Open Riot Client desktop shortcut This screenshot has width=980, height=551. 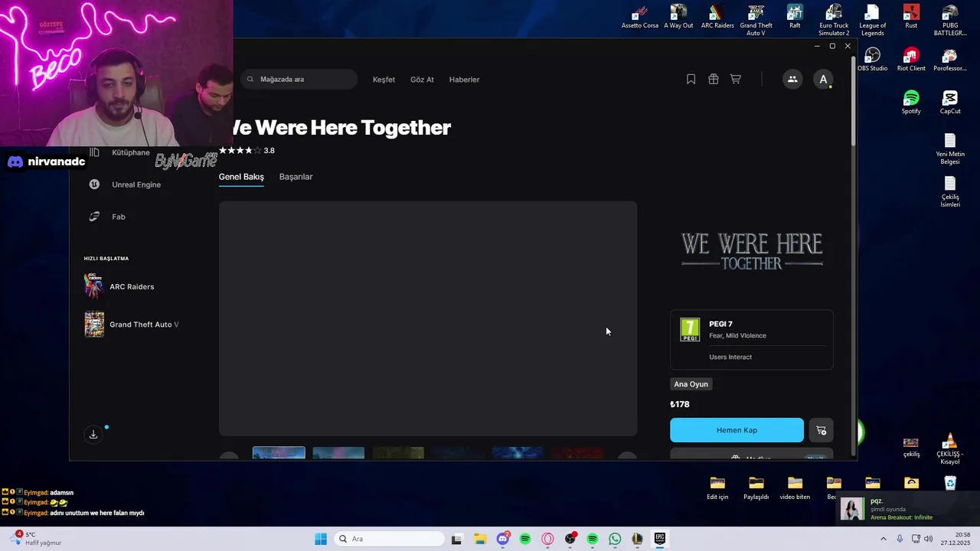click(911, 60)
